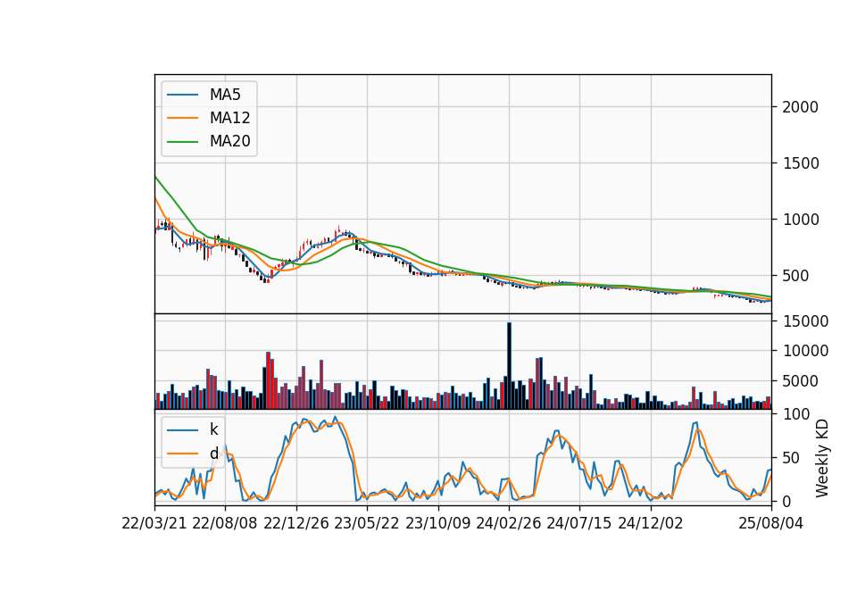Image resolution: width=857 pixels, height=616 pixels.
Task: Click the d legend entry
Action: coord(193,454)
